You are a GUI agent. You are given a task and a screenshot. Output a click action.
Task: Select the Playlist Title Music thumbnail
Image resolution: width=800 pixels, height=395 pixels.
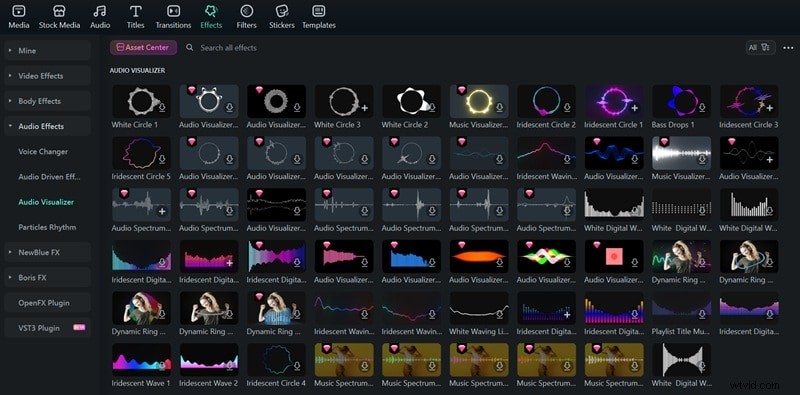(681, 308)
